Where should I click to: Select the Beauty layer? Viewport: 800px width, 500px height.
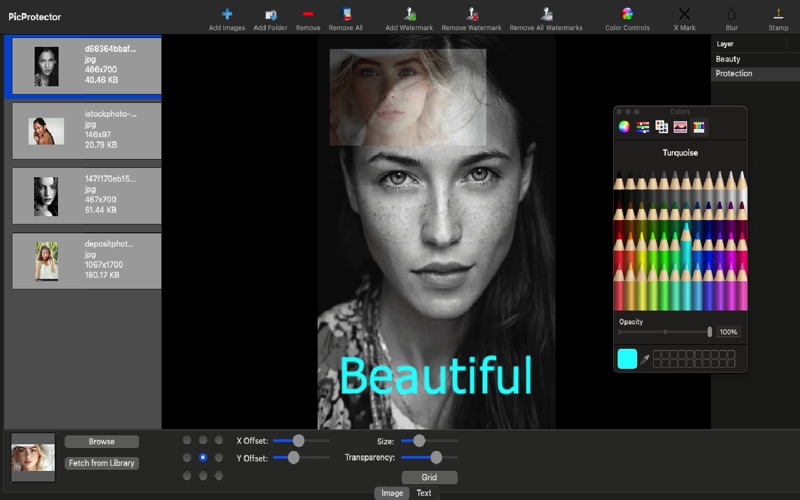[x=755, y=59]
